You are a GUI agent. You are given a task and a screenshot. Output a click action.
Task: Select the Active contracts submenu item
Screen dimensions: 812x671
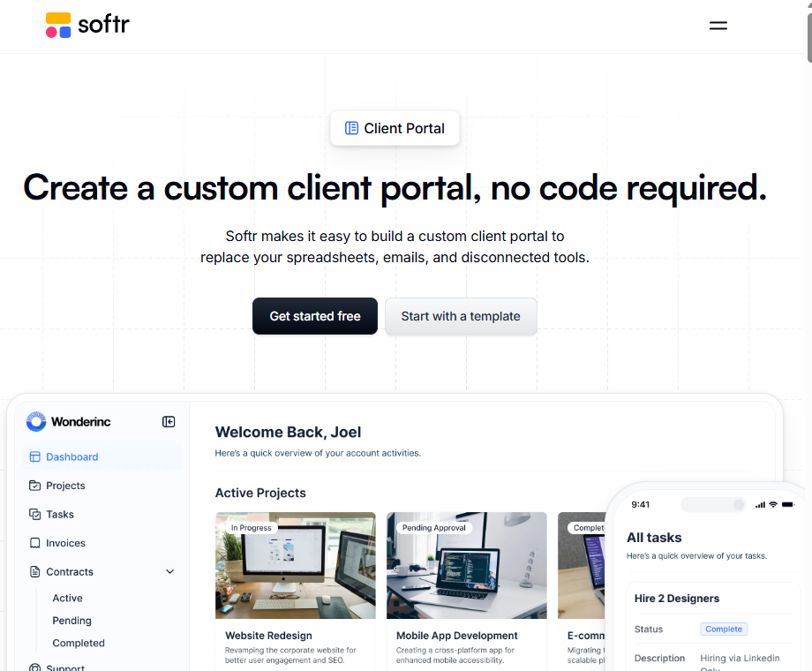67,599
